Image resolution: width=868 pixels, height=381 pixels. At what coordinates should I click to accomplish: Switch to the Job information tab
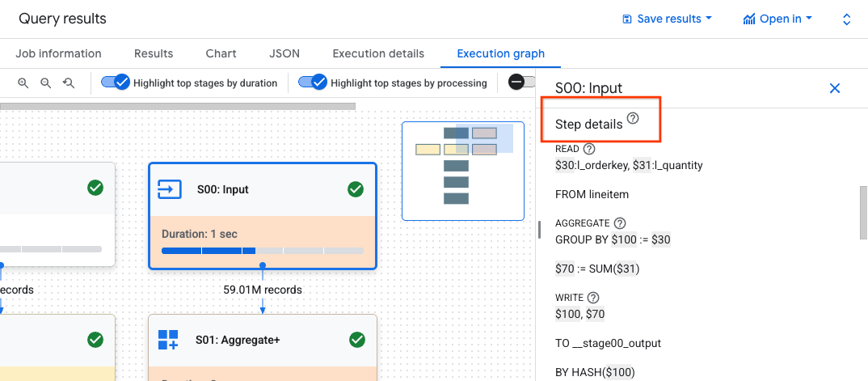pyautogui.click(x=58, y=53)
